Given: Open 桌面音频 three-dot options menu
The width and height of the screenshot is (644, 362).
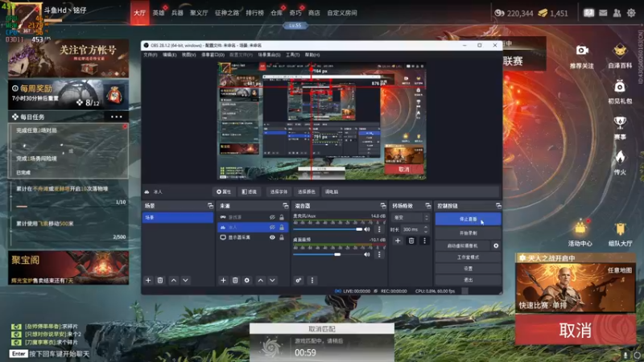Looking at the screenshot, I should tap(379, 254).
